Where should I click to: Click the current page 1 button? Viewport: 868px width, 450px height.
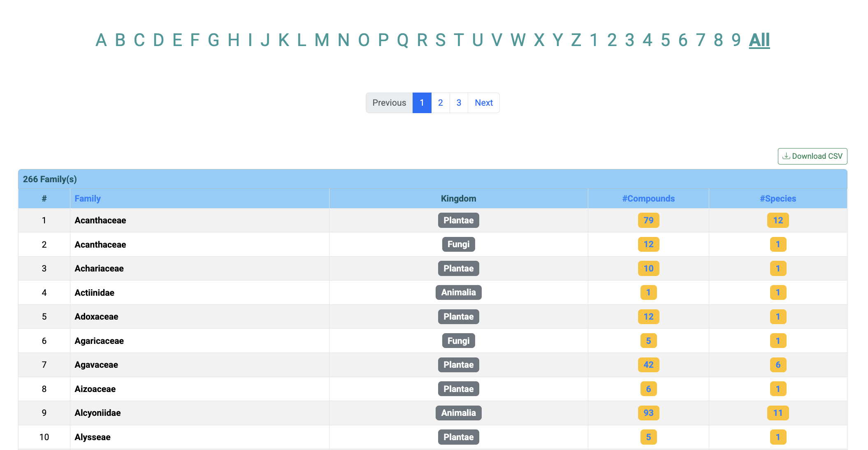[x=422, y=103]
